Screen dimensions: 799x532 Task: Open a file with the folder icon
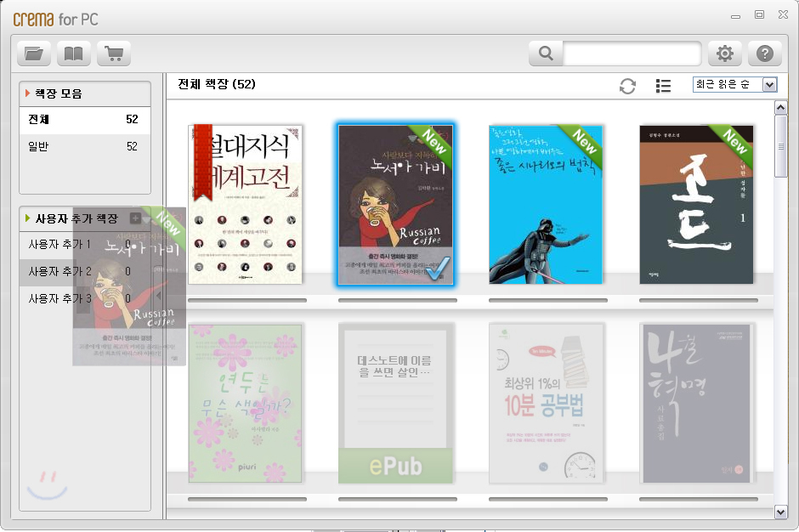click(x=34, y=54)
